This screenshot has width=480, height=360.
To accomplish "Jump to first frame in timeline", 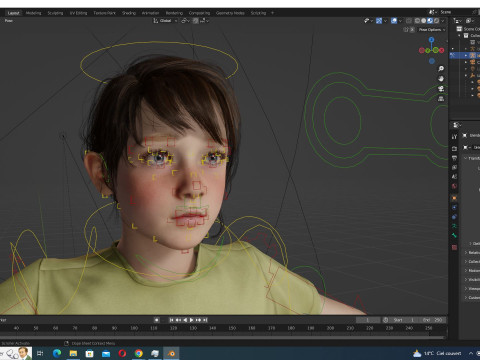I will 171,320.
